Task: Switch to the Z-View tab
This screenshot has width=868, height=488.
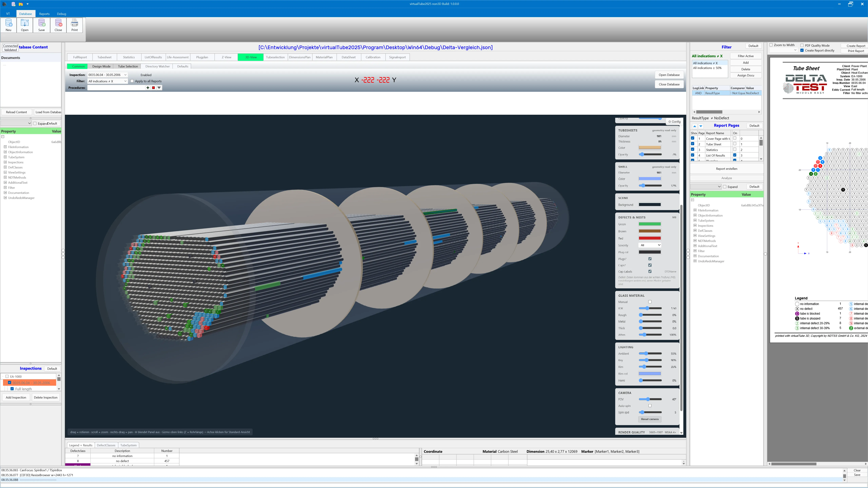Action: click(x=226, y=57)
